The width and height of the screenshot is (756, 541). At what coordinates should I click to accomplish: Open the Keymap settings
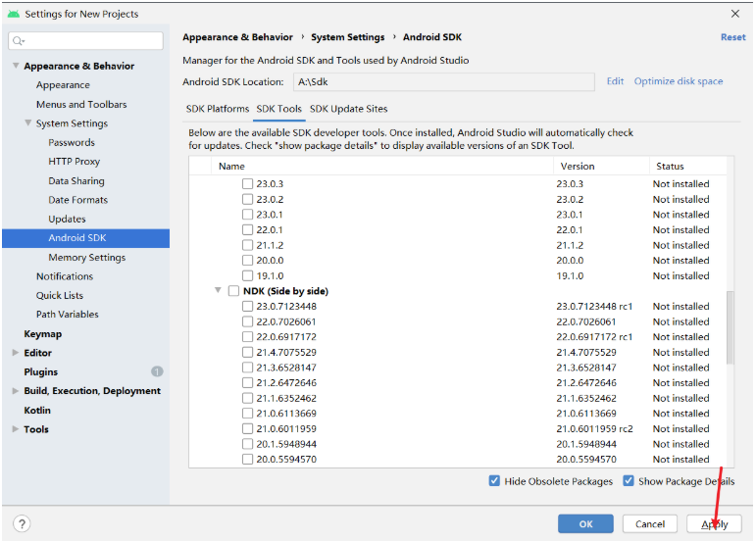pyautogui.click(x=43, y=333)
